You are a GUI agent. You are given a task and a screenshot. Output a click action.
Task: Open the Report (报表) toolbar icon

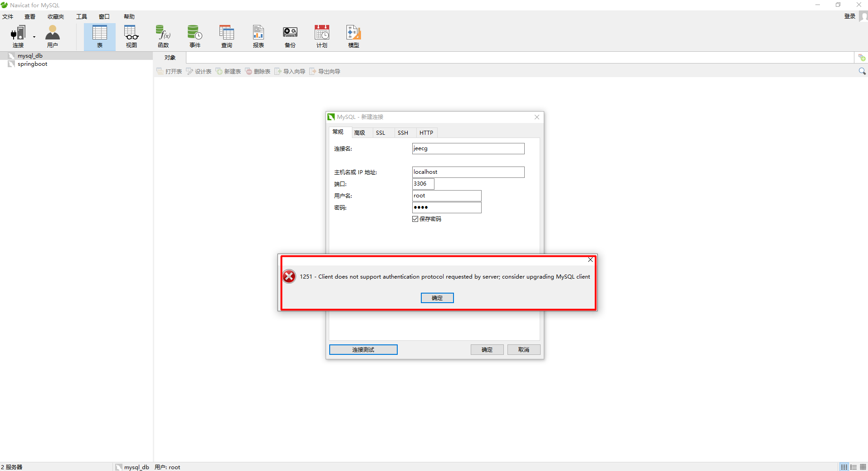pyautogui.click(x=258, y=36)
